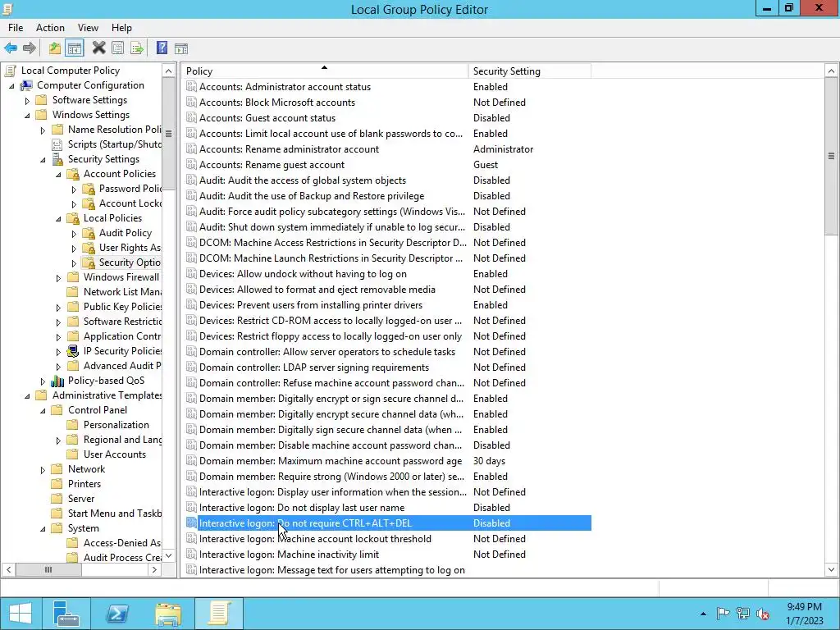Image resolution: width=840 pixels, height=630 pixels.
Task: Select the Printers folder in tree
Action: [84, 484]
